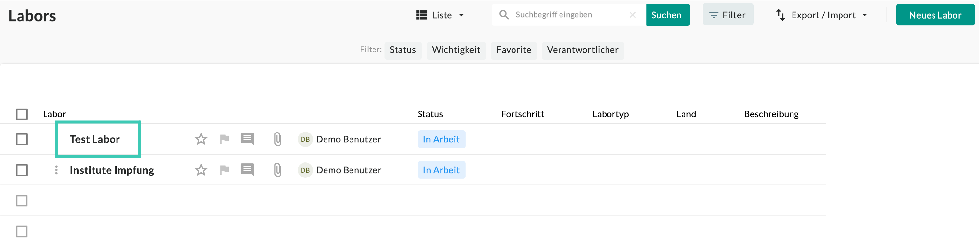Tick the select-all checkbox in header
Image resolution: width=980 pixels, height=244 pixels.
22,114
